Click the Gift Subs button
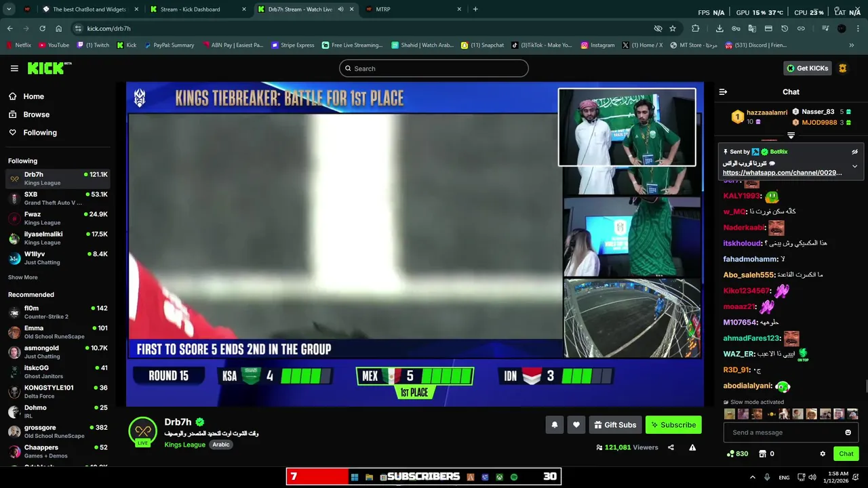Screen dimensions: 868x488 pyautogui.click(x=615, y=425)
